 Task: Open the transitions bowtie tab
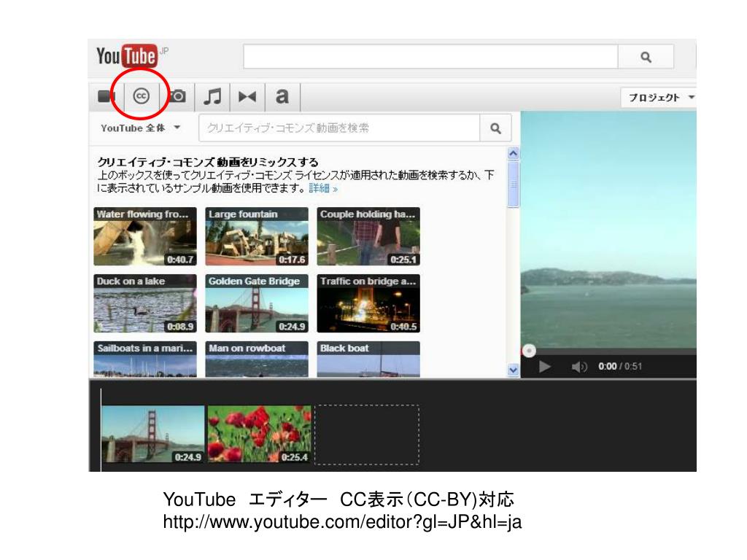click(x=247, y=97)
